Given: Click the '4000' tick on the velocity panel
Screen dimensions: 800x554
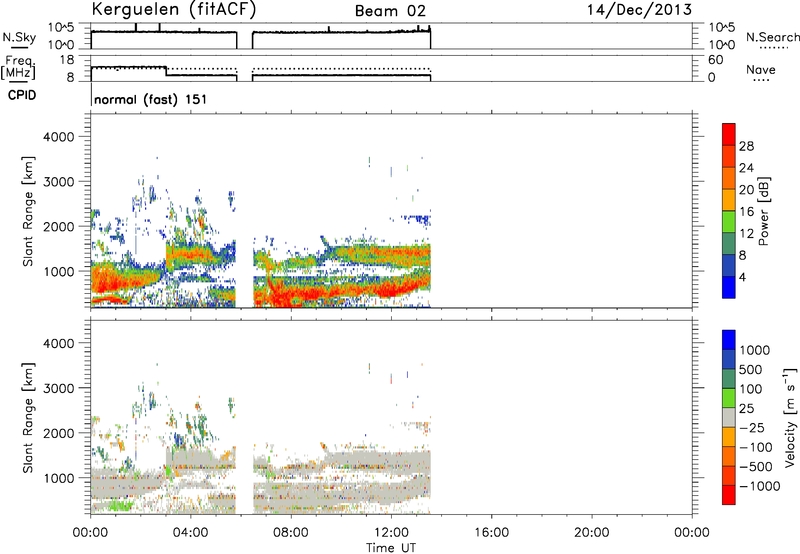Looking at the screenshot, I should (x=59, y=343).
